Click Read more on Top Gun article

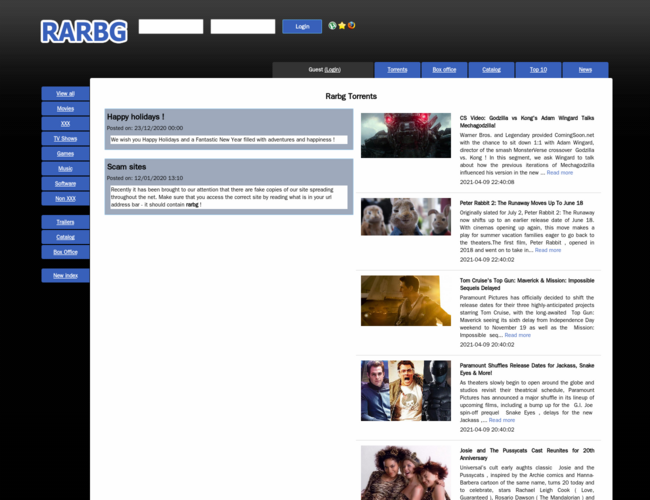tap(517, 335)
